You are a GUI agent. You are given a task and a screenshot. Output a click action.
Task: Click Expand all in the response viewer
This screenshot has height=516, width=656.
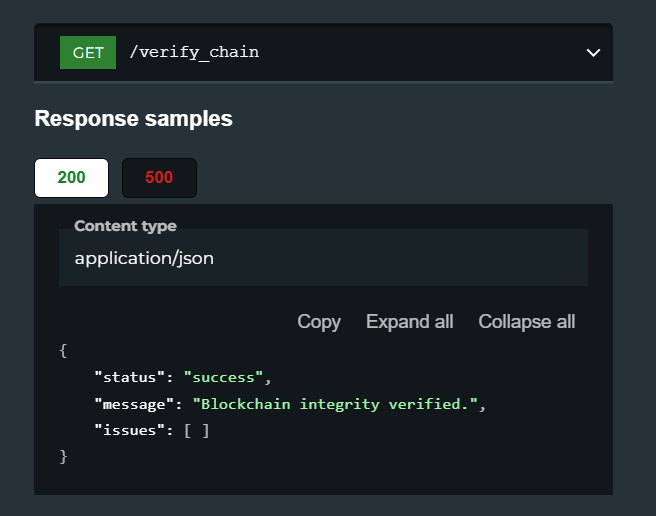[410, 322]
